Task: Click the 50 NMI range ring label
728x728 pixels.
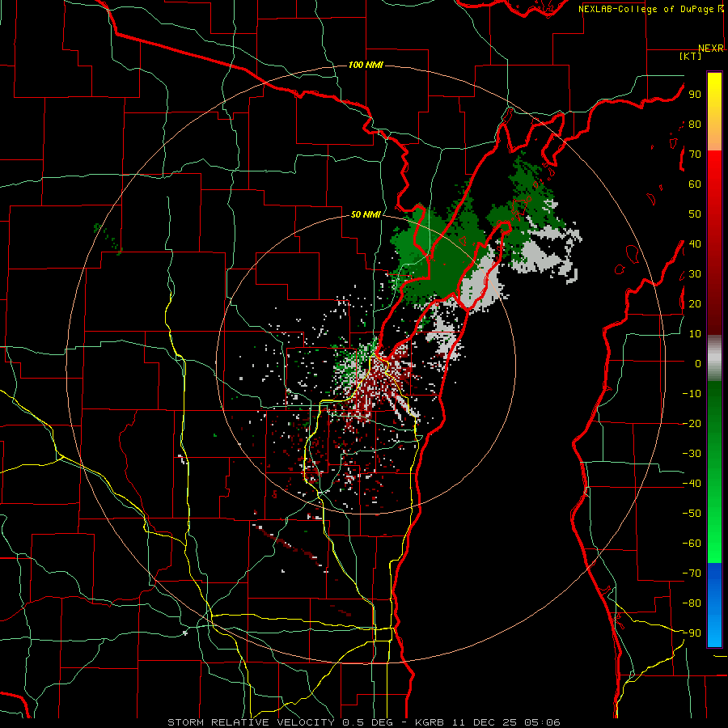Action: (366, 214)
